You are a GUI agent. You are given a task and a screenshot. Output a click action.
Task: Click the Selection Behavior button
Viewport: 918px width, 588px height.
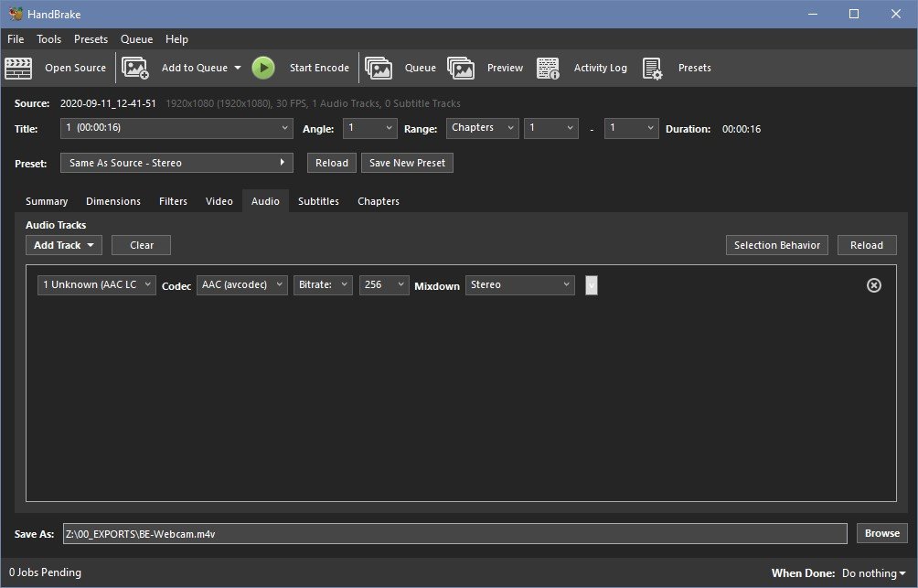pos(776,245)
